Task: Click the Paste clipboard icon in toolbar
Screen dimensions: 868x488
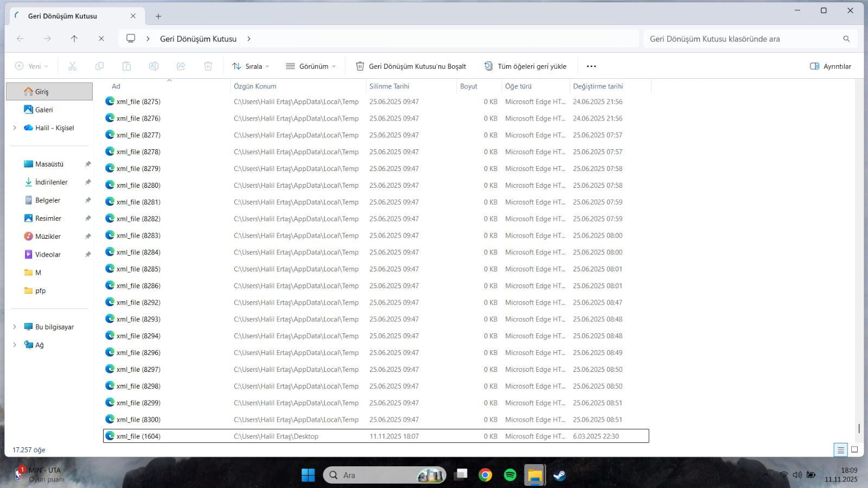Action: [126, 66]
